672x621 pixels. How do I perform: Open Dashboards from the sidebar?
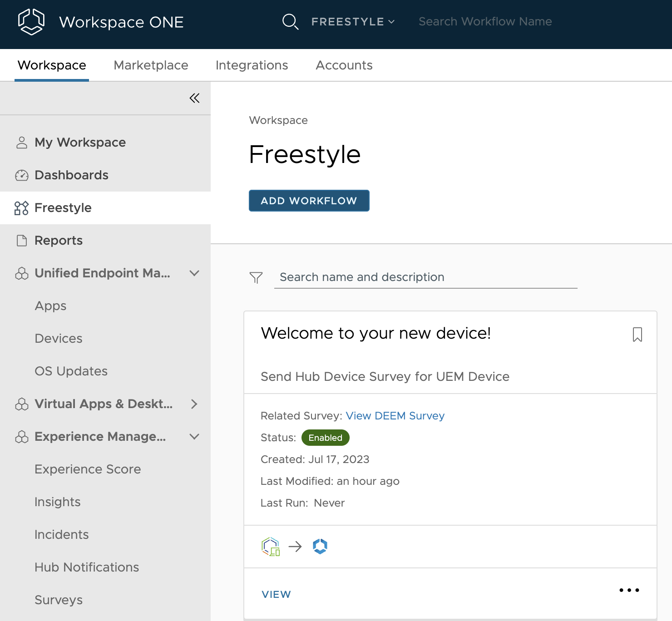click(x=71, y=175)
